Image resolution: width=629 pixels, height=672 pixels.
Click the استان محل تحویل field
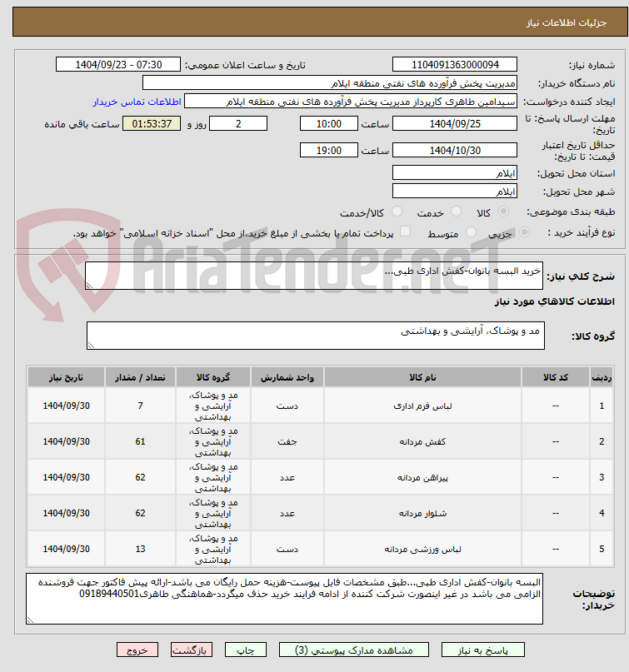point(455,173)
